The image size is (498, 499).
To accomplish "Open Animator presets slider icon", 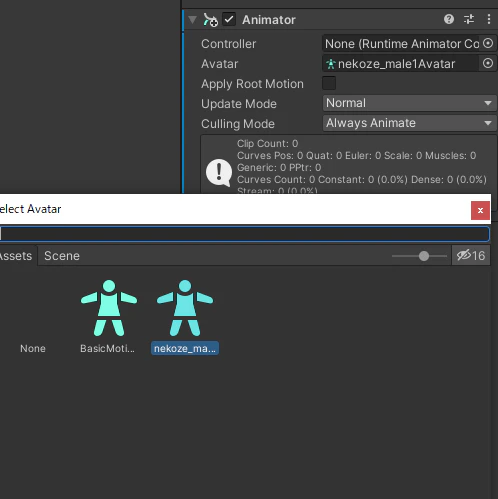I will pos(469,19).
